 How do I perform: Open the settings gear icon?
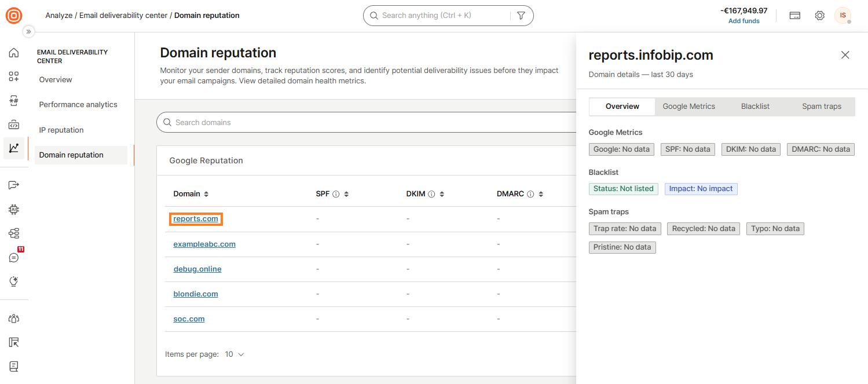[819, 16]
